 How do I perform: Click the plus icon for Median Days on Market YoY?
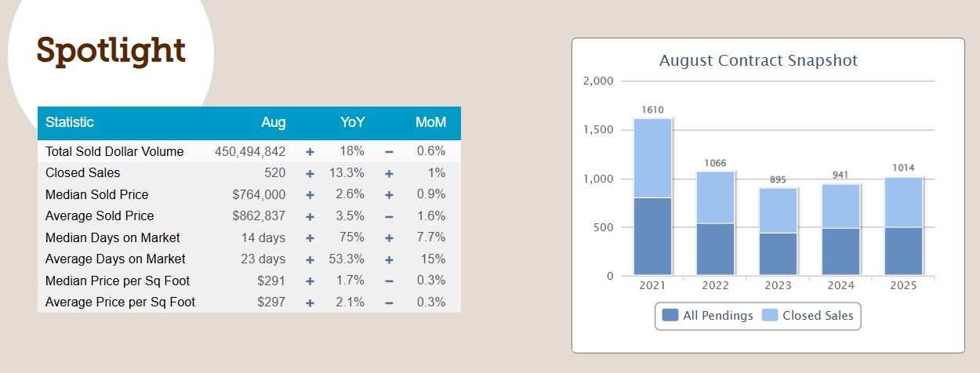tap(310, 237)
